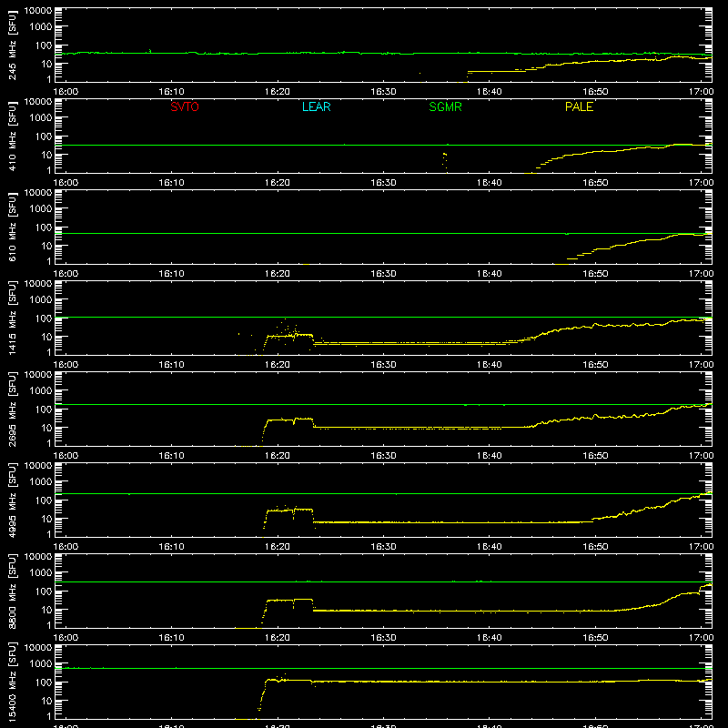This screenshot has height=728, width=728.
Task: Click 16:50 time label under 8800 MHz panel
Action: 595,638
